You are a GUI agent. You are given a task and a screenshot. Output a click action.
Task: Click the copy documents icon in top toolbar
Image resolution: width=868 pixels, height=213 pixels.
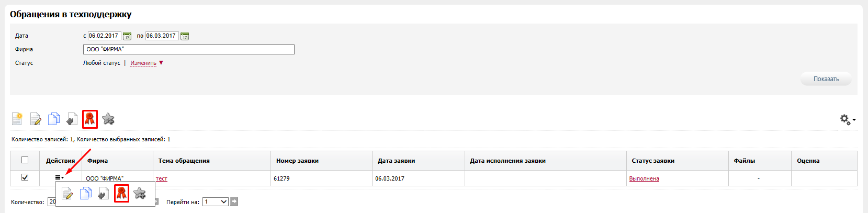pyautogui.click(x=53, y=119)
